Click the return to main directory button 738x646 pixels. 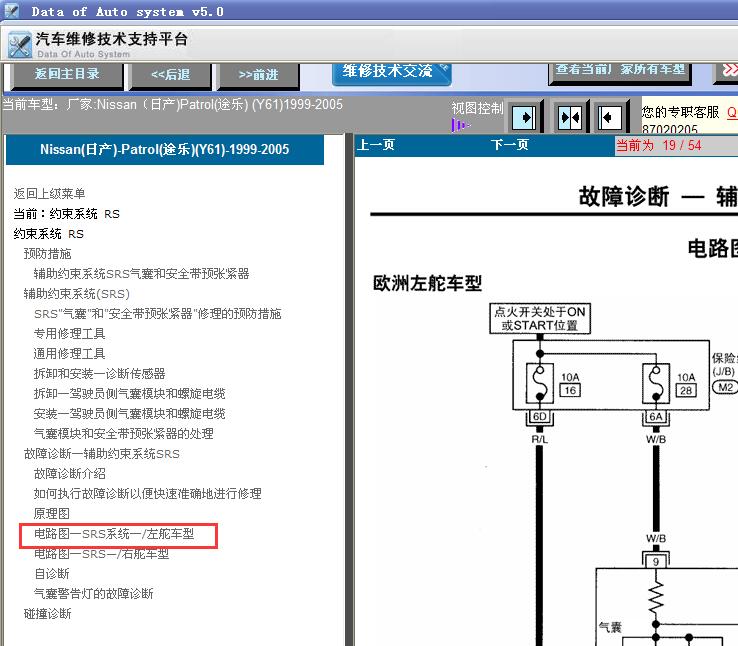pyautogui.click(x=67, y=74)
